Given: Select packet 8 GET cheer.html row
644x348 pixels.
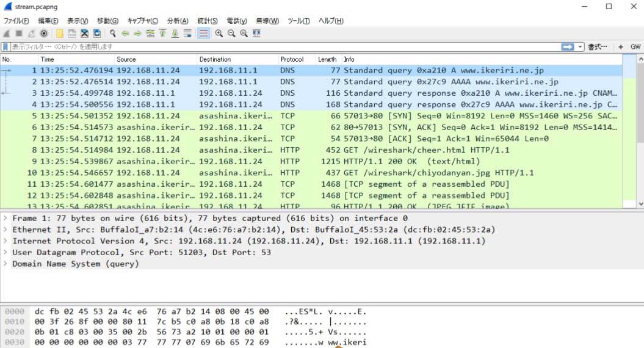Looking at the screenshot, I should pyautogui.click(x=312, y=150).
